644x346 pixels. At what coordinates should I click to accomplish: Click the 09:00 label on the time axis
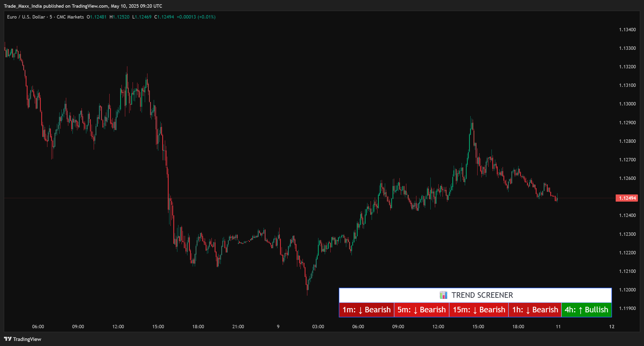(x=78, y=326)
